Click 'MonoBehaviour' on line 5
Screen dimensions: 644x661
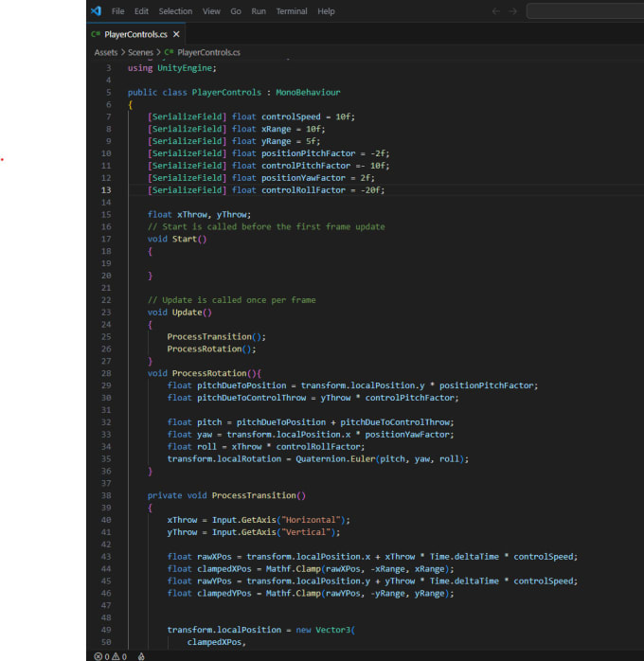308,92
